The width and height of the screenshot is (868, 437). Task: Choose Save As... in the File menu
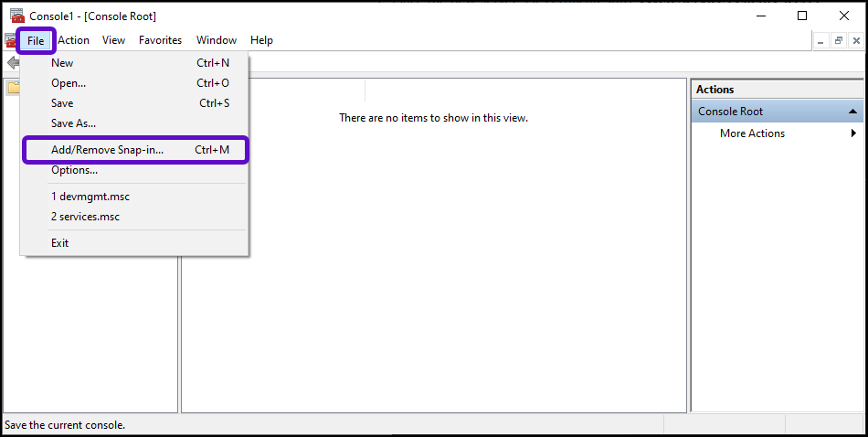73,123
